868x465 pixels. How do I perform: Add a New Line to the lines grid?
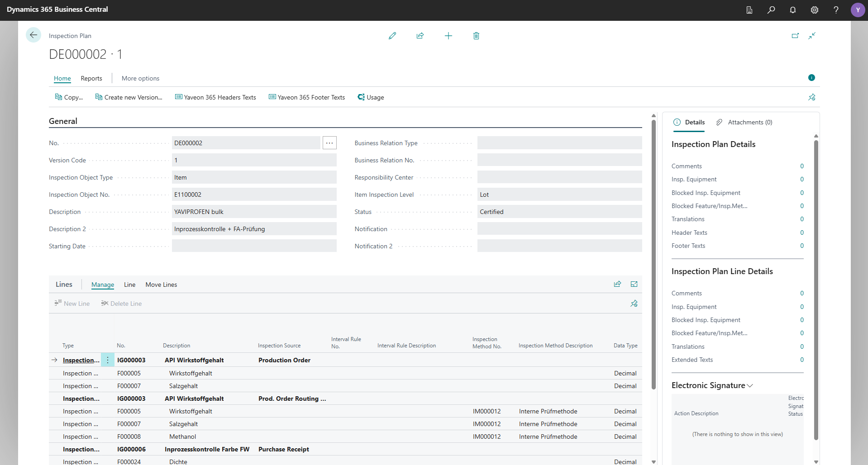[72, 303]
